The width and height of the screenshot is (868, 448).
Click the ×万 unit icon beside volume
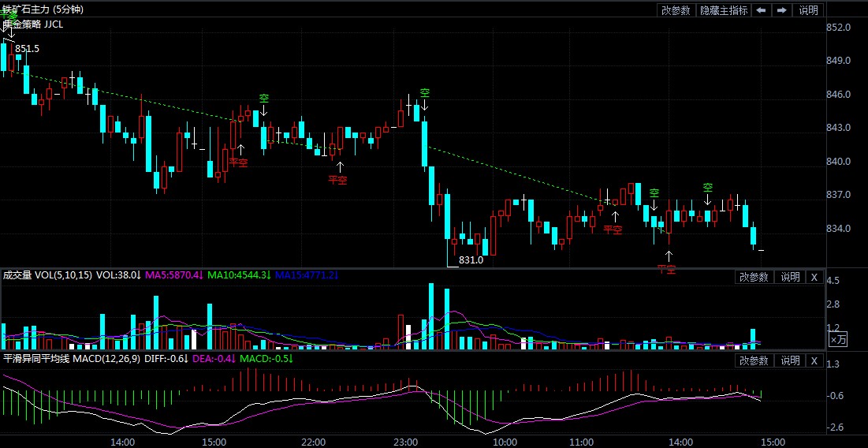838,339
